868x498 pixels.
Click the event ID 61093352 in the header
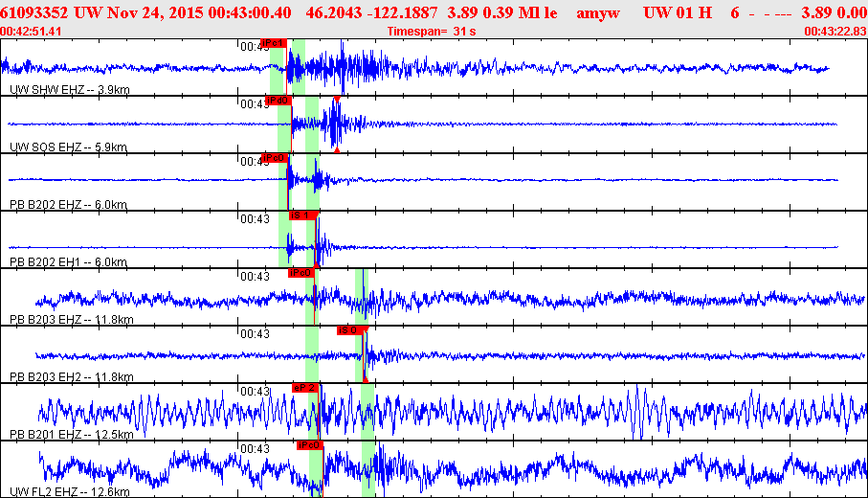point(34,12)
